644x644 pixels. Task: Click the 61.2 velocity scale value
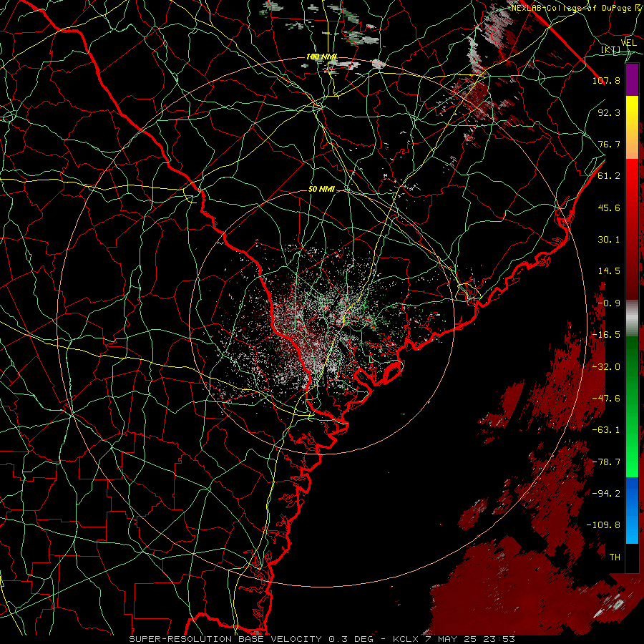(x=609, y=176)
